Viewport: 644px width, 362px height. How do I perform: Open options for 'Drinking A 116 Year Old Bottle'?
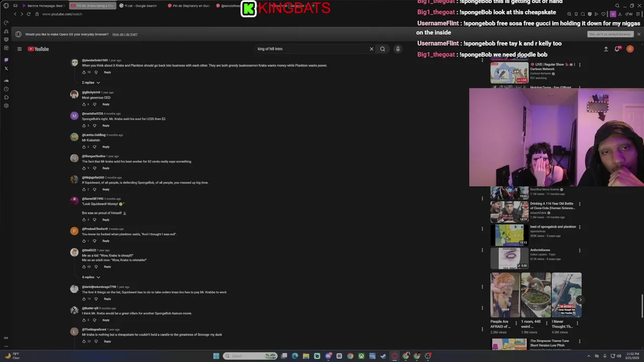pyautogui.click(x=580, y=204)
